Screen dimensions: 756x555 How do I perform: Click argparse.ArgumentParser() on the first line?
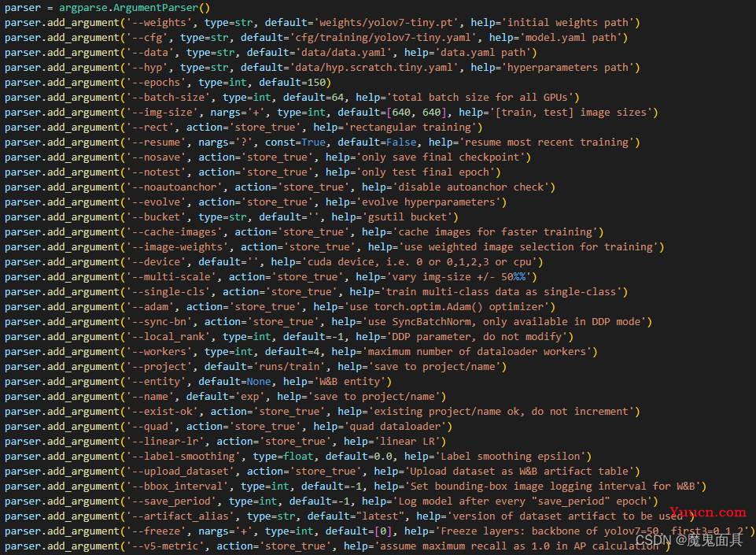point(135,8)
